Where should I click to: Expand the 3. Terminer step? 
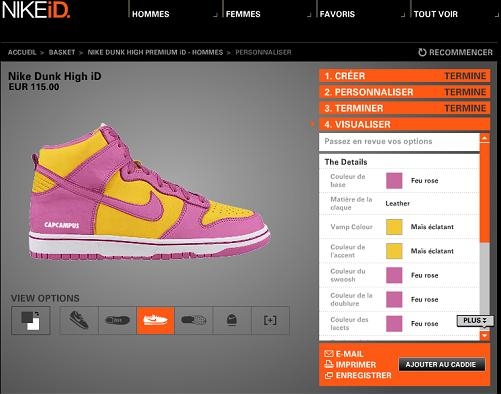click(405, 108)
